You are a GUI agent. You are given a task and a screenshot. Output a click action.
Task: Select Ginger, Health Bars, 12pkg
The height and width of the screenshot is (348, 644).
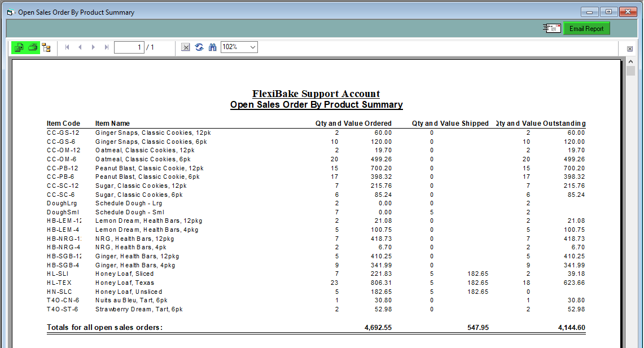coord(137,257)
